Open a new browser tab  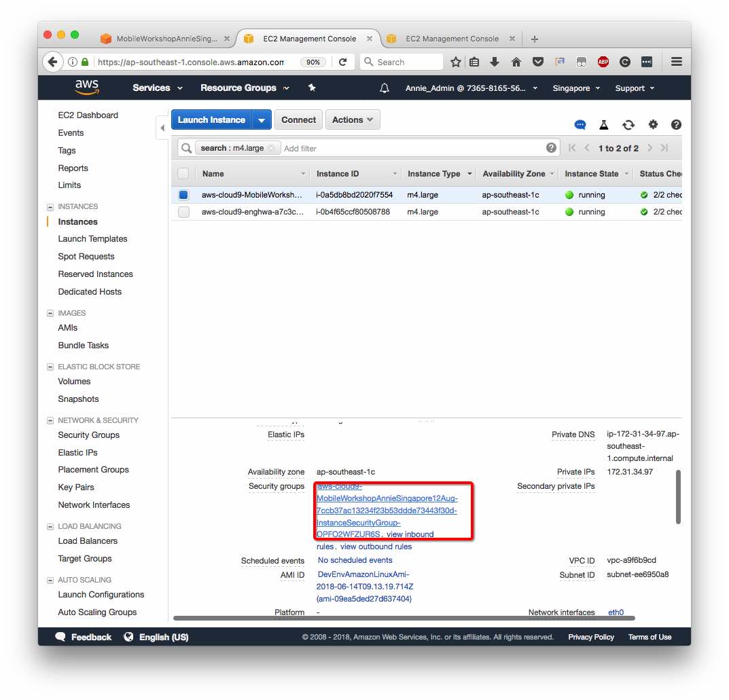pyautogui.click(x=535, y=39)
